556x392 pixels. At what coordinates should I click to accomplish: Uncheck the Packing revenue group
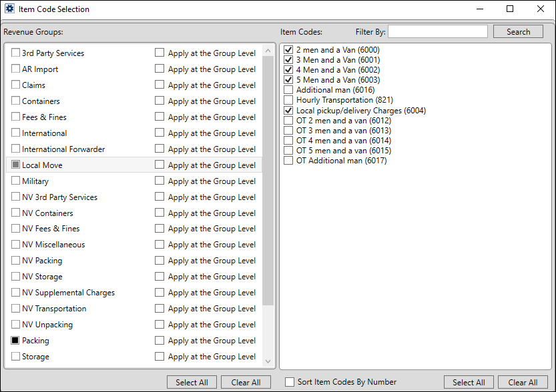point(15,341)
